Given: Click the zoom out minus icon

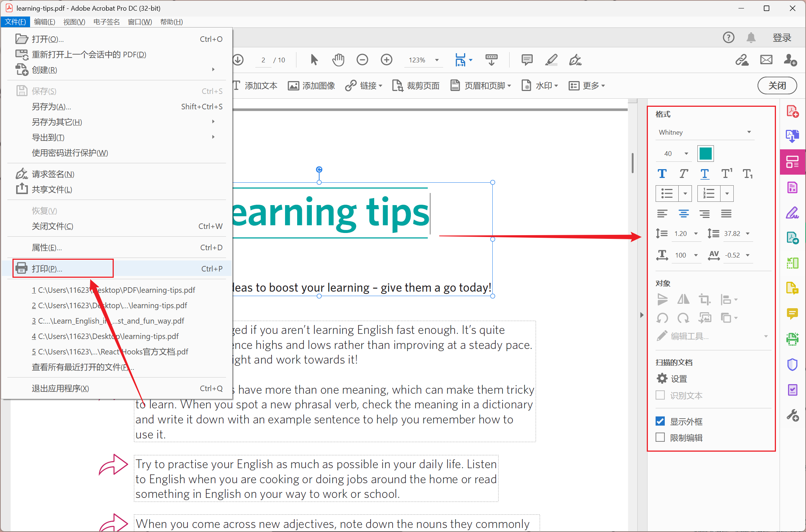Looking at the screenshot, I should [x=362, y=60].
